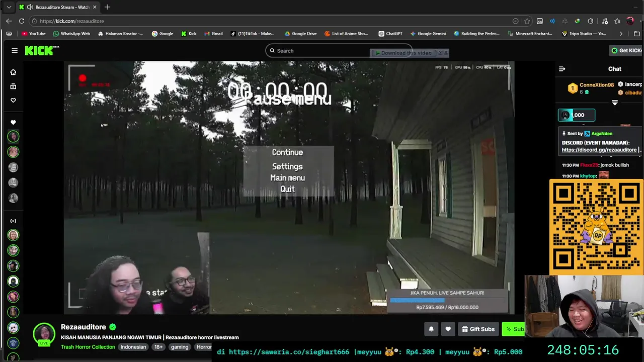Viewport: 644px width, 362px height.
Task: Open the browser favorites icon in toolbar
Action: pyautogui.click(x=617, y=21)
